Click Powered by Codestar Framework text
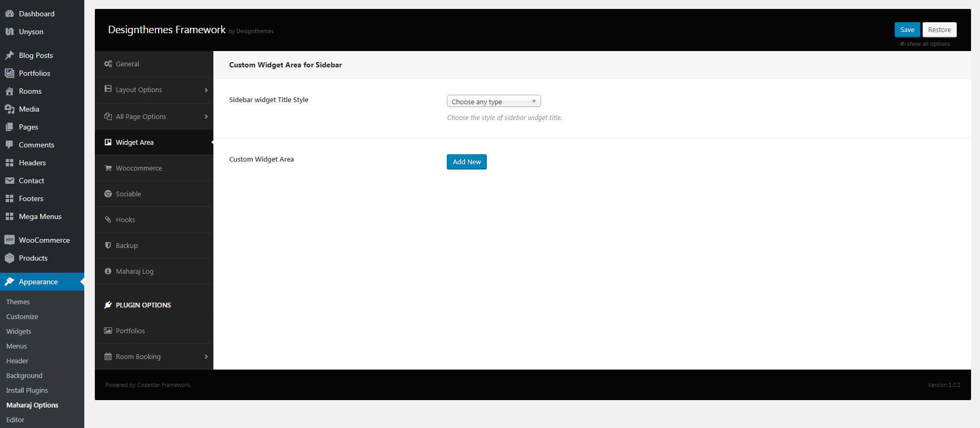Image resolution: width=980 pixels, height=428 pixels. 148,385
